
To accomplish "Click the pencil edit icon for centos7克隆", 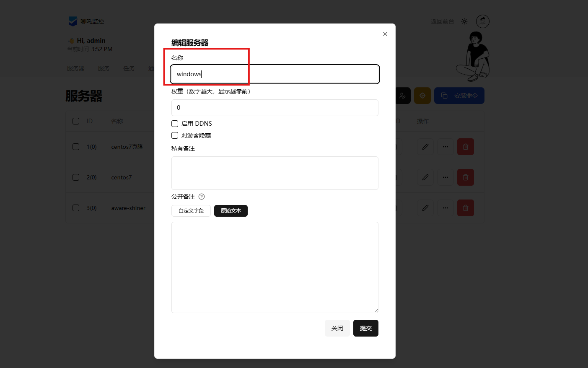I will click(x=425, y=147).
